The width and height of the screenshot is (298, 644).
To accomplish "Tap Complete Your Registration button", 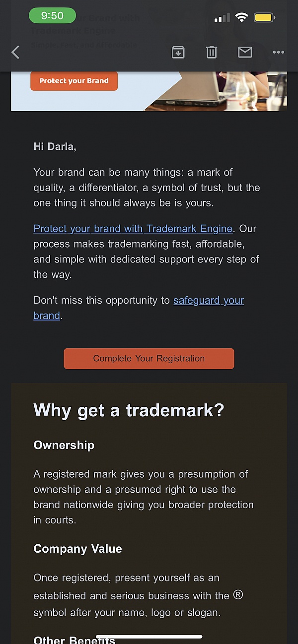I will [149, 358].
